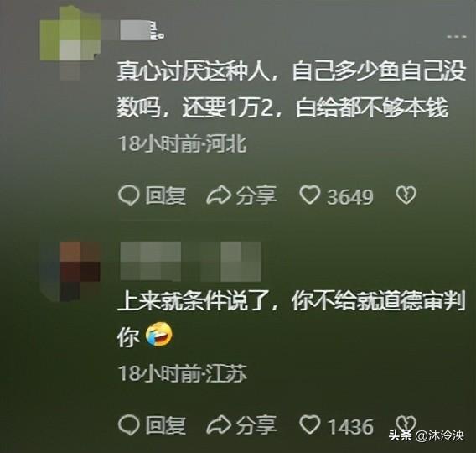Open the three-dot menu on the Hebei comment
The image size is (476, 453).
point(456,37)
